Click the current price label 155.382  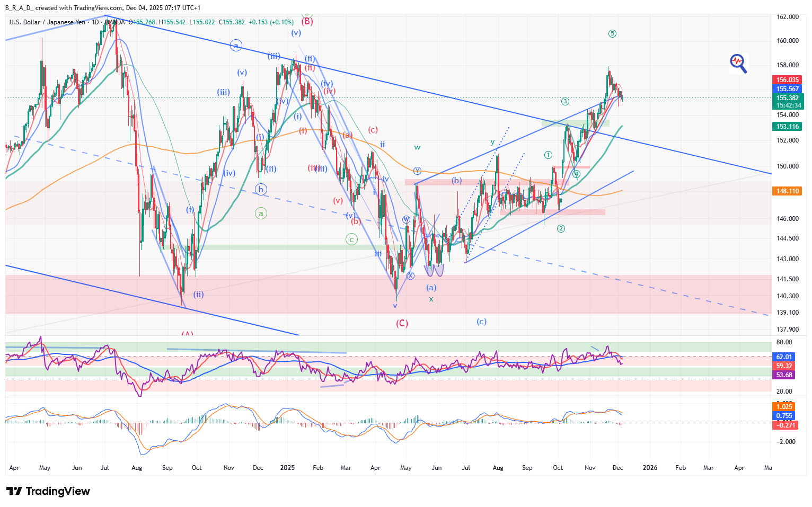tap(787, 98)
